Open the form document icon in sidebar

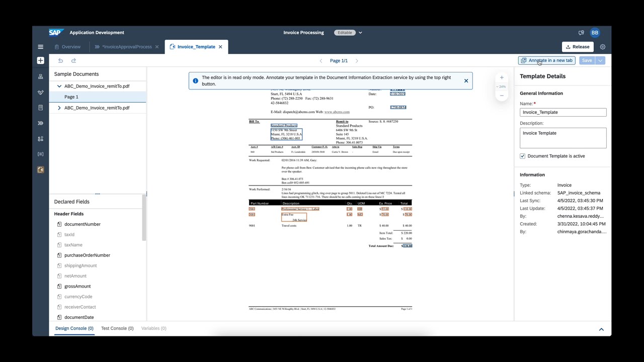41,108
